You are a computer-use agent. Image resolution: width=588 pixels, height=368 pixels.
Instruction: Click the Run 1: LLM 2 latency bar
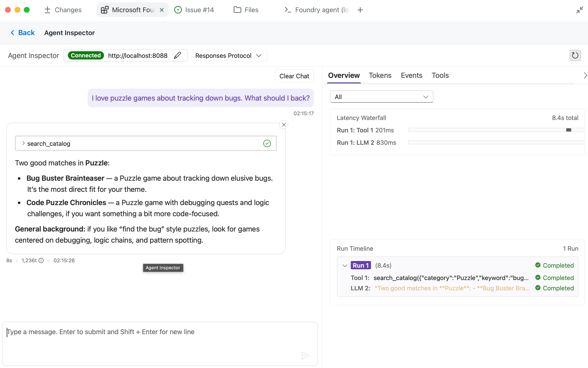(x=496, y=142)
